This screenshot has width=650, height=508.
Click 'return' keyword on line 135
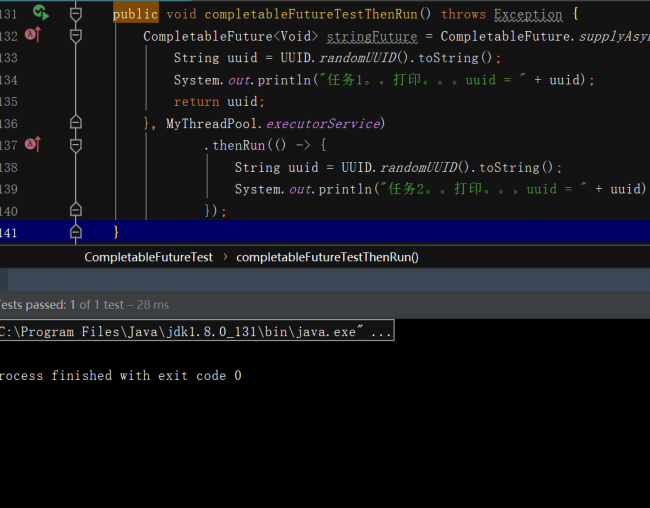(196, 102)
